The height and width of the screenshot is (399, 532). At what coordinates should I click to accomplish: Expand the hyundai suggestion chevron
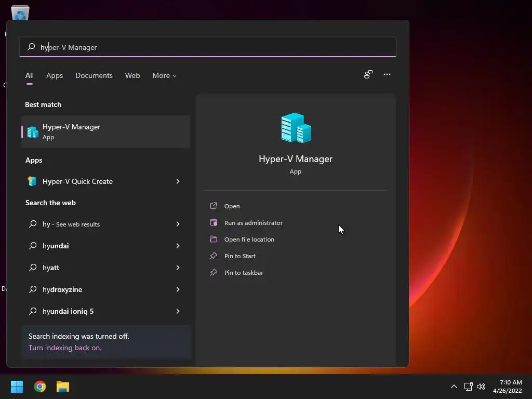tap(178, 246)
